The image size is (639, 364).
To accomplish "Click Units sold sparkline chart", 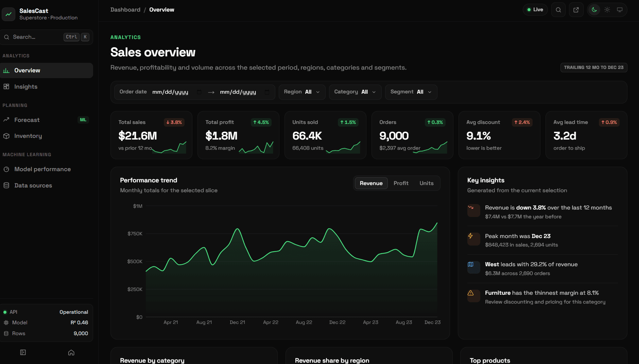I will tap(343, 148).
